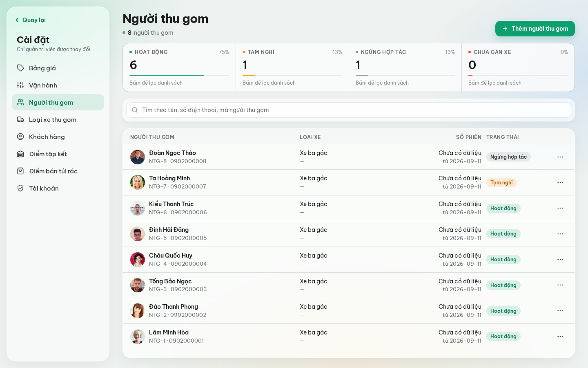Click the name Kiều Thanh Trúc
Image resolution: width=588 pixels, height=368 pixels.
coord(171,204)
